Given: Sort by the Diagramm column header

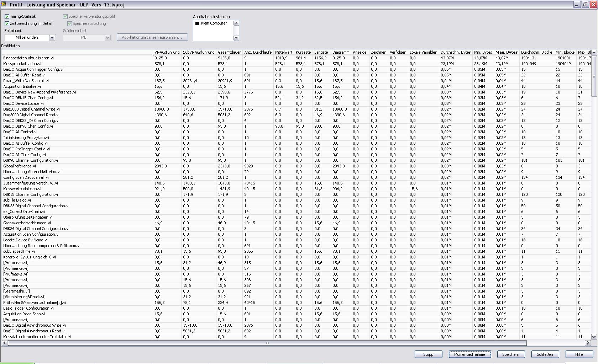Looking at the screenshot, I should tap(341, 52).
